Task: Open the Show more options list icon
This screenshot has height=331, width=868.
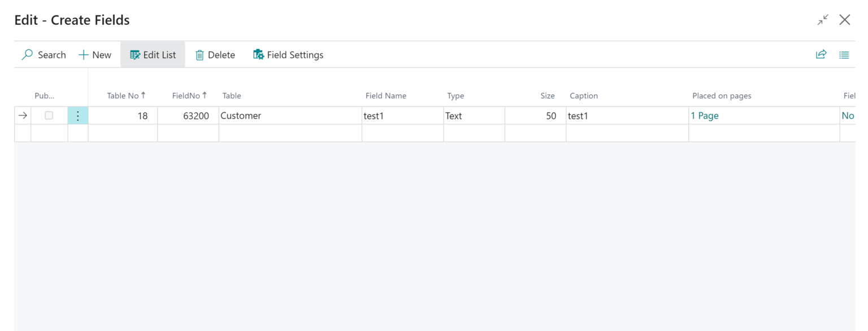Action: tap(844, 54)
